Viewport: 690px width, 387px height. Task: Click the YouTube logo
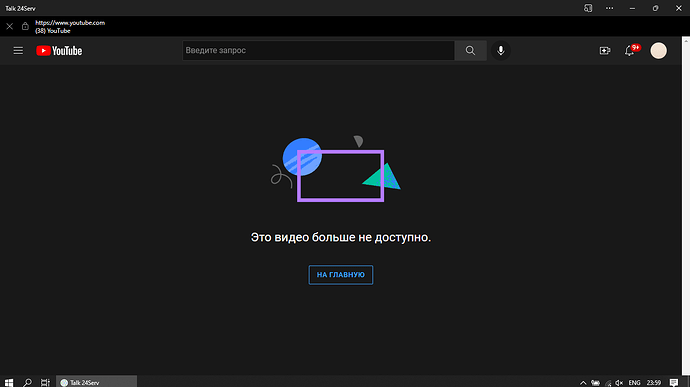click(59, 51)
